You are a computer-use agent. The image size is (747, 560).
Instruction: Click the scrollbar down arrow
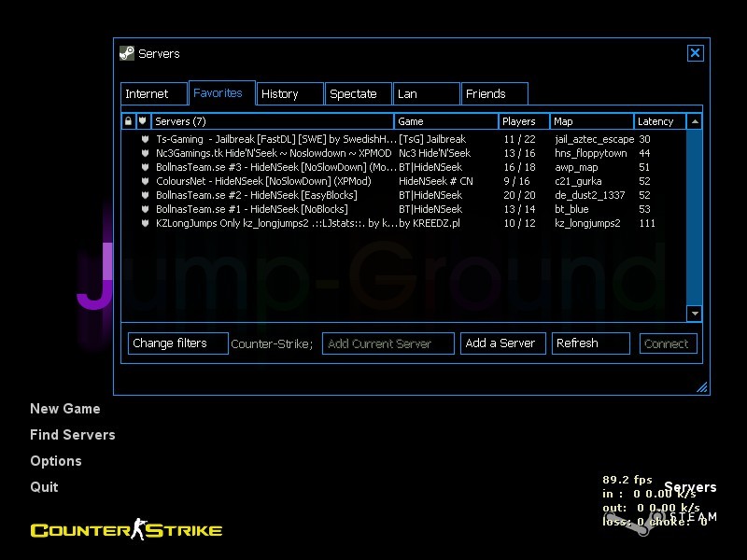click(694, 314)
